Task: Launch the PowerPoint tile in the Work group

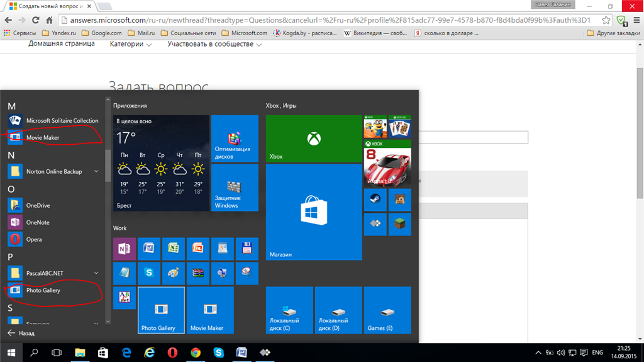Action: tap(198, 249)
